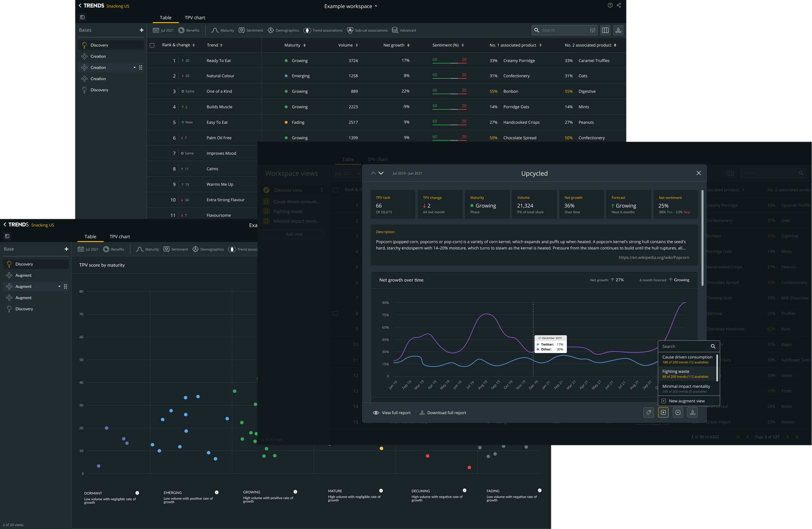The image size is (812, 529).
Task: Click the back chevron beside TRENDS in table window
Action: 80,6
